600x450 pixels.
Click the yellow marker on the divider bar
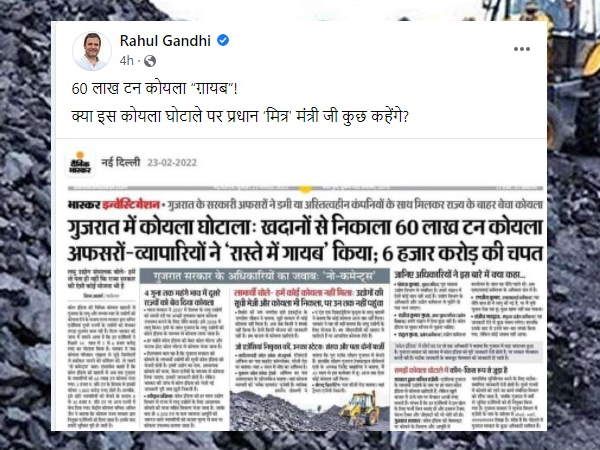pyautogui.click(x=305, y=189)
